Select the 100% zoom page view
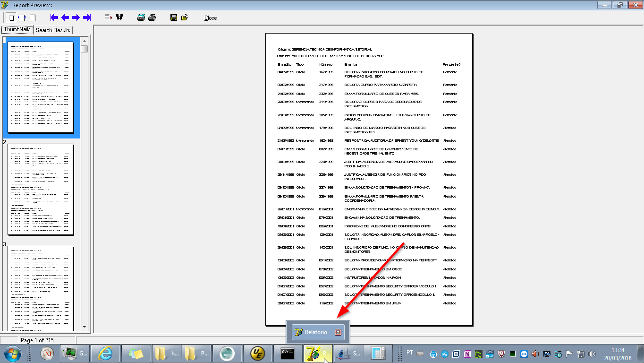The image size is (644, 363). (x=33, y=17)
